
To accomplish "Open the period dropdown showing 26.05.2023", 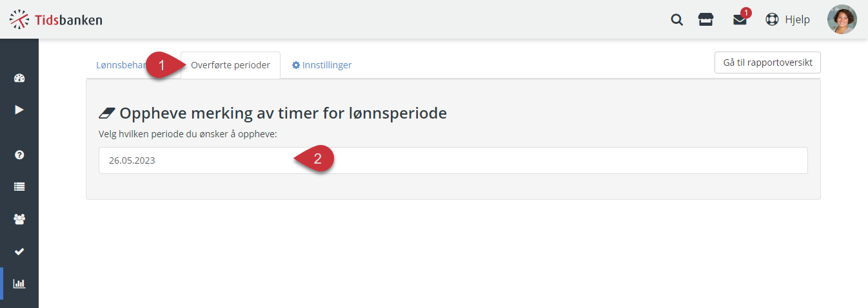I will pos(453,160).
